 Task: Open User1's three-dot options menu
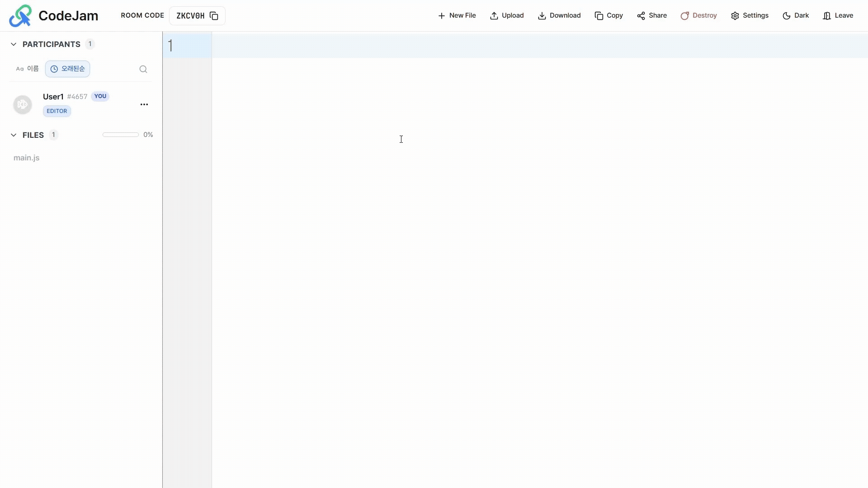tap(144, 104)
